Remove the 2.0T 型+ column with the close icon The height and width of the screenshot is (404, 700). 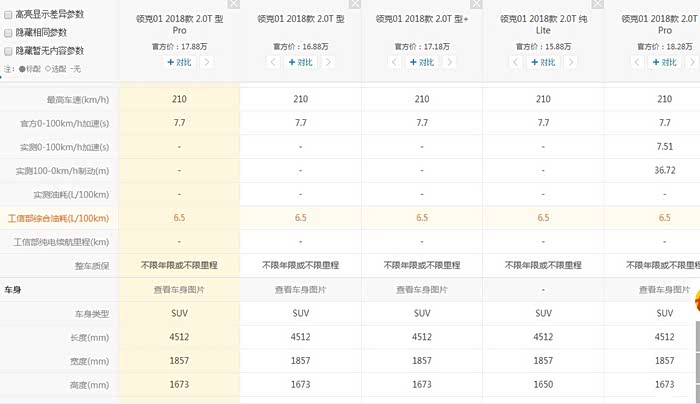(x=474, y=5)
